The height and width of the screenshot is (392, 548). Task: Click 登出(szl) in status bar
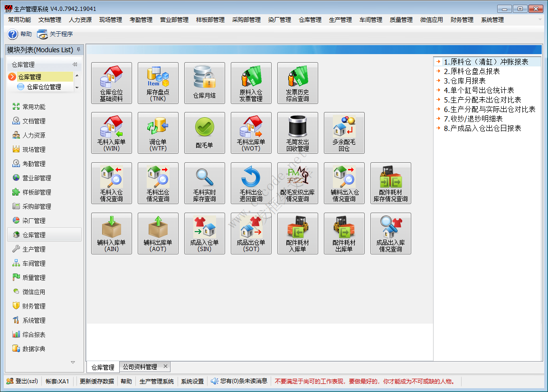point(22,381)
